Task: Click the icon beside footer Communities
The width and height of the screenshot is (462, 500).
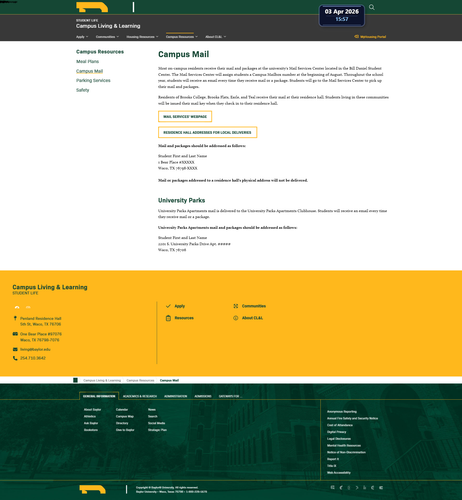Action: click(236, 306)
